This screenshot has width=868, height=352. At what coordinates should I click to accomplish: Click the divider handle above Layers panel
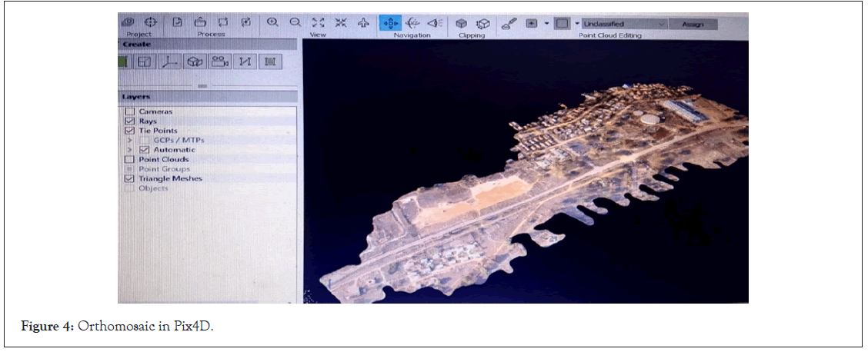click(202, 86)
